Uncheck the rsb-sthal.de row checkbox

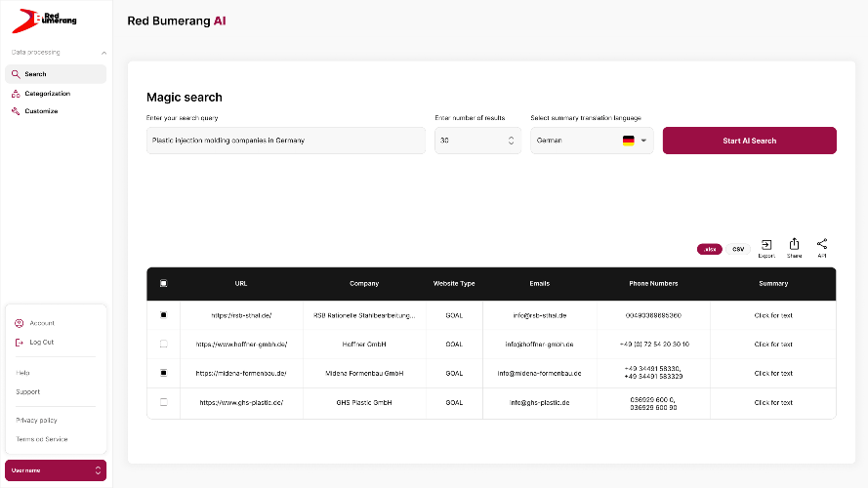tap(163, 315)
